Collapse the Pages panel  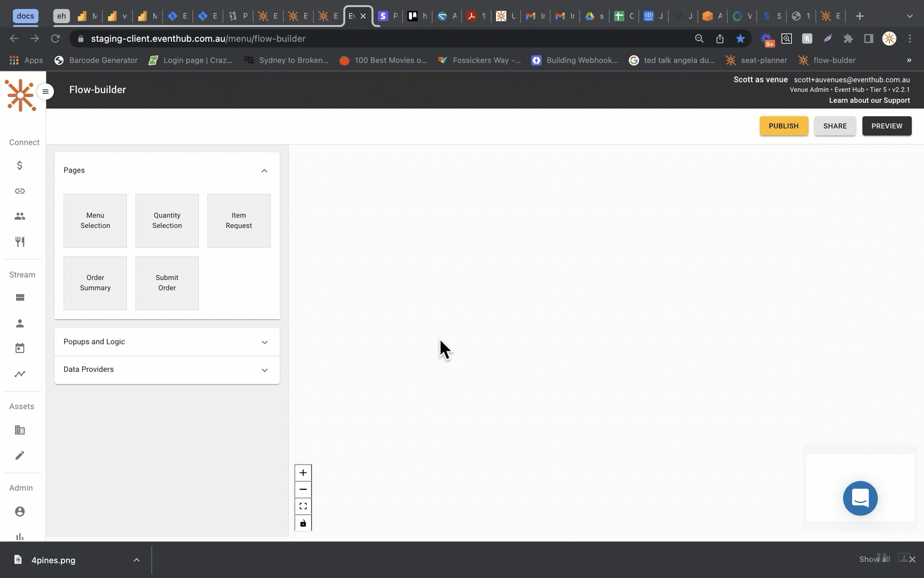(264, 171)
